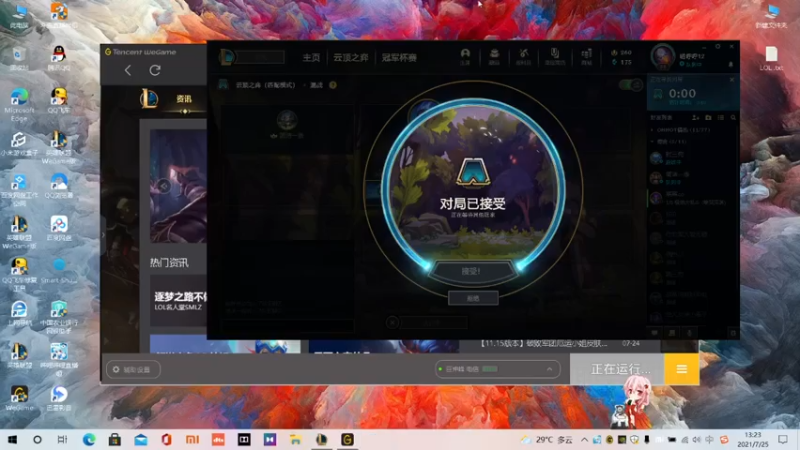Viewport: 800px width, 450px height.
Task: Go back in WeGame window
Action: 128,70
